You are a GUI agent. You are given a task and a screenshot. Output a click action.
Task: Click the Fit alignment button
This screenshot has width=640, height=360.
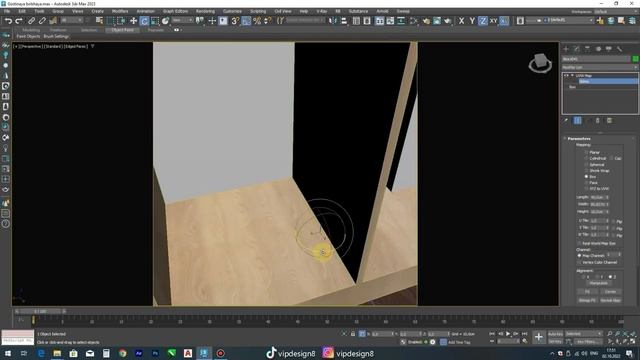click(x=587, y=292)
